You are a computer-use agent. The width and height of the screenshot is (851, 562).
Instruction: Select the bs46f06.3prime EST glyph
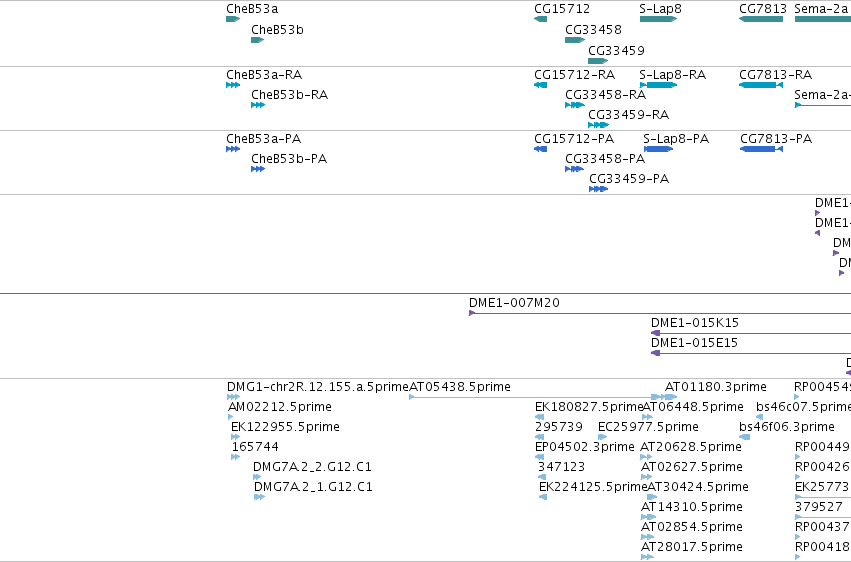click(x=745, y=437)
